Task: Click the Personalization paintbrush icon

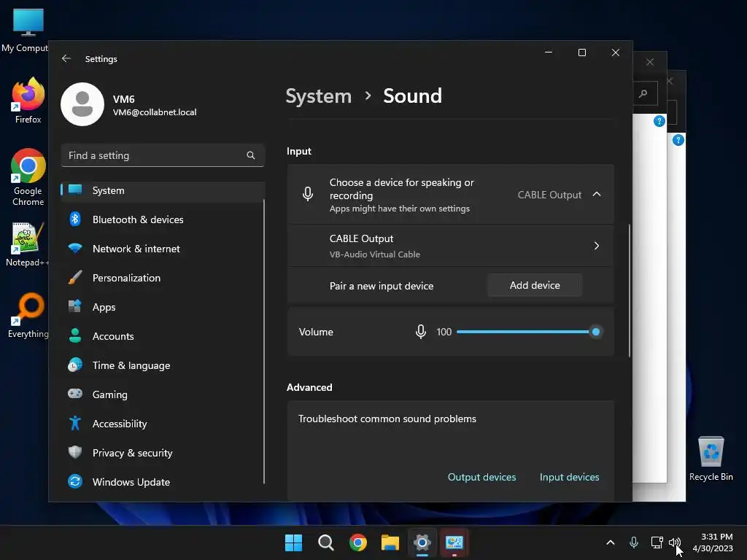Action: [x=75, y=277]
